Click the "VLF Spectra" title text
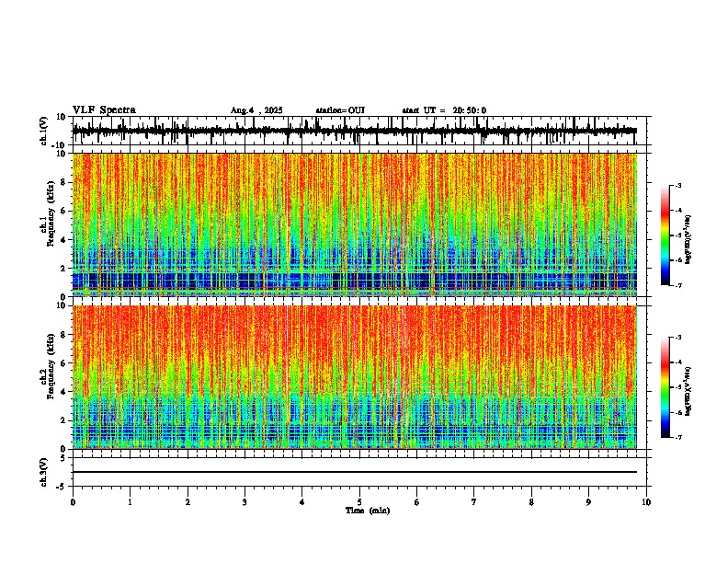Viewport: 728px width, 563px height. (x=104, y=110)
